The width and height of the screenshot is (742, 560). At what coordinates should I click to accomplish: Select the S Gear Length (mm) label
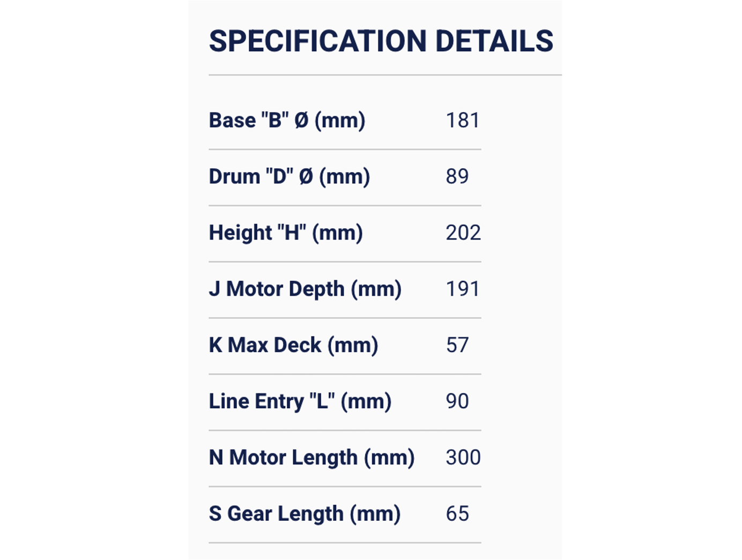(x=305, y=514)
